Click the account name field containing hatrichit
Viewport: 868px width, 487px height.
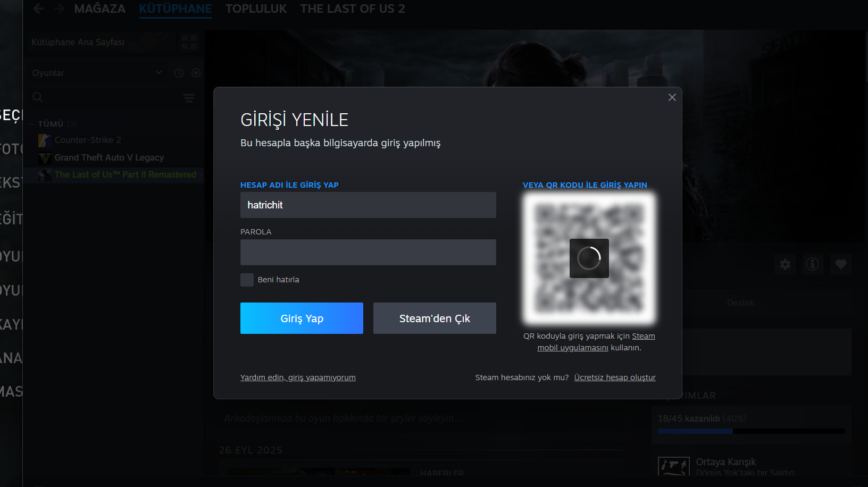click(x=368, y=205)
